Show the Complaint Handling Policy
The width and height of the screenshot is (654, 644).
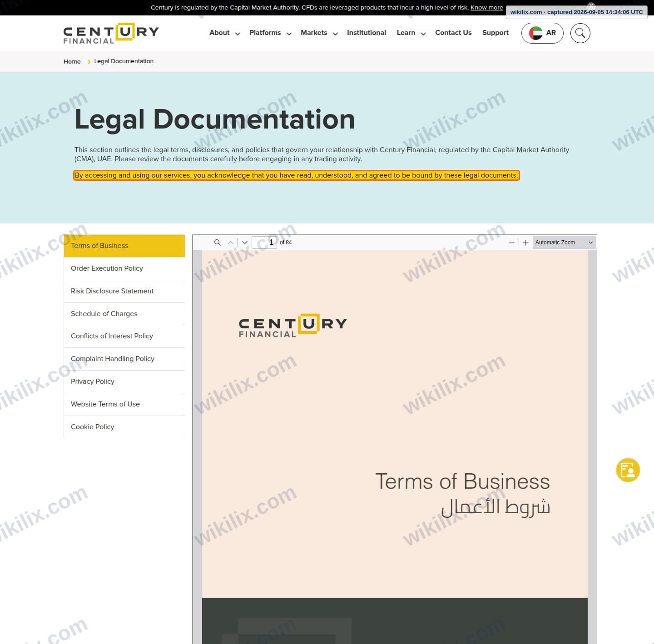point(124,359)
